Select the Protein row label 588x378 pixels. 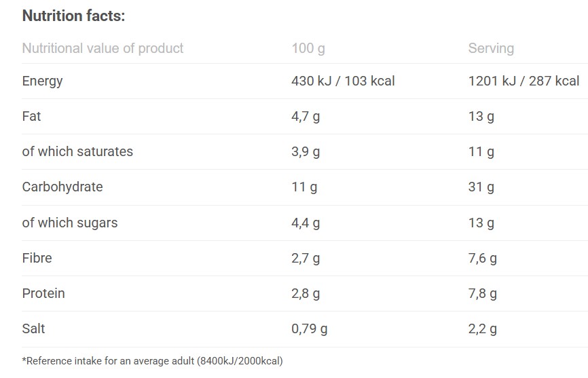click(x=43, y=293)
